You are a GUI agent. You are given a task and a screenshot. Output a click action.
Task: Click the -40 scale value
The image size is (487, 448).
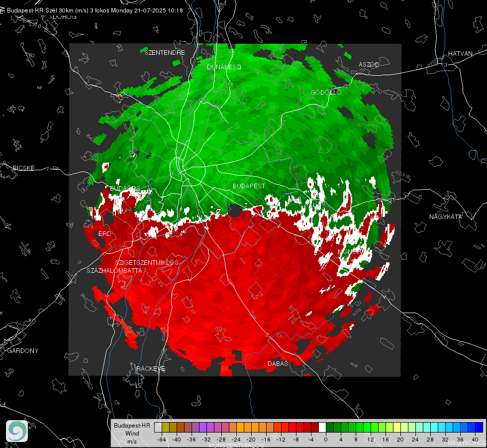177,440
